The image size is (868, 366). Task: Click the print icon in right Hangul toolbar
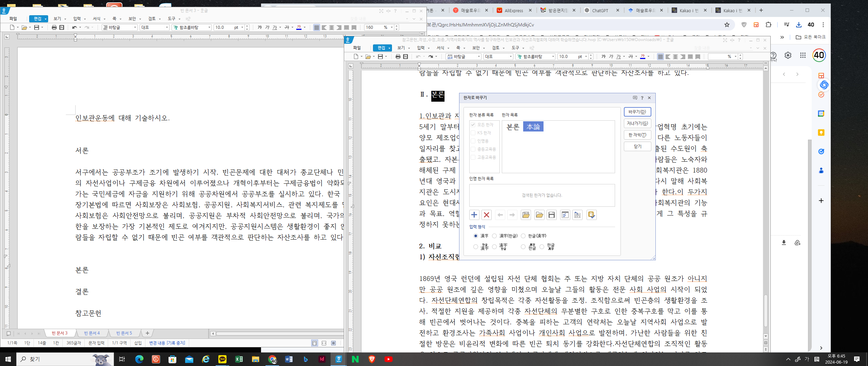coord(398,57)
